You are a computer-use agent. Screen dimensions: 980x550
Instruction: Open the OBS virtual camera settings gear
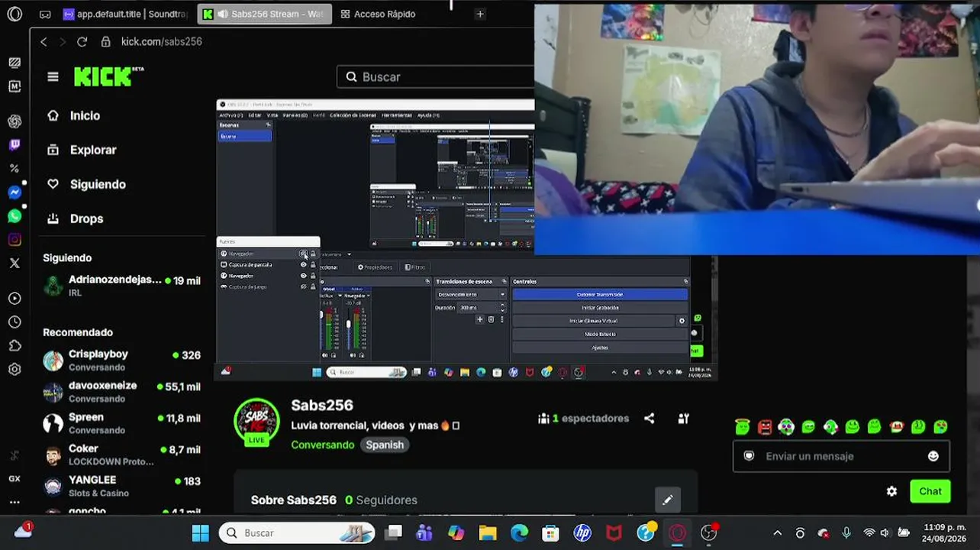(x=682, y=321)
